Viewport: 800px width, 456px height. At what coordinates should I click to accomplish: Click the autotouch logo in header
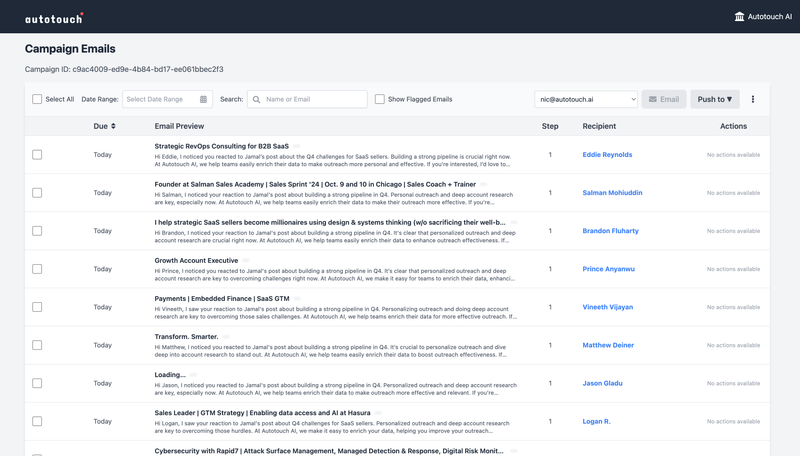point(54,17)
